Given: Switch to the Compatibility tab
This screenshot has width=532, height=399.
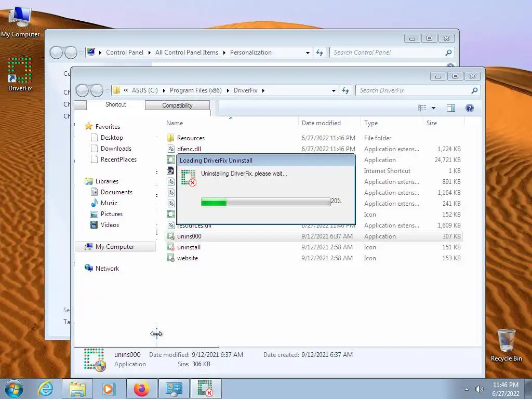Looking at the screenshot, I should click(x=177, y=105).
